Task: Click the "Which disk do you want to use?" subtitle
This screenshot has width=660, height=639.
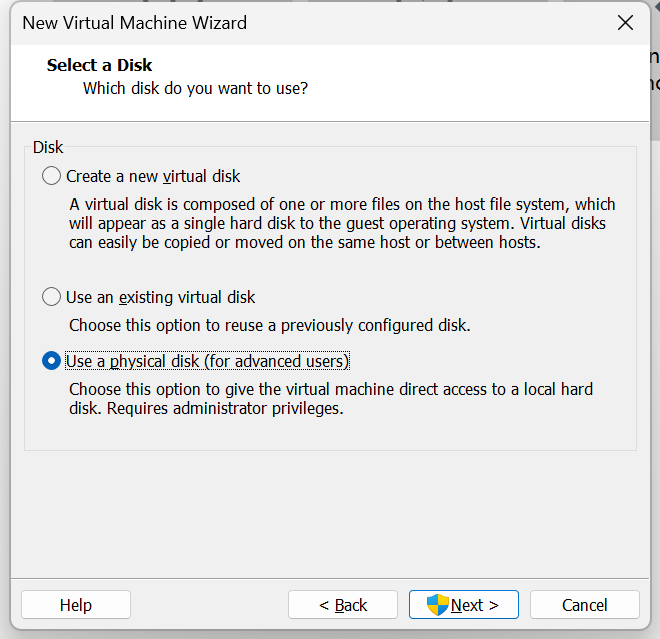Action: coord(195,88)
